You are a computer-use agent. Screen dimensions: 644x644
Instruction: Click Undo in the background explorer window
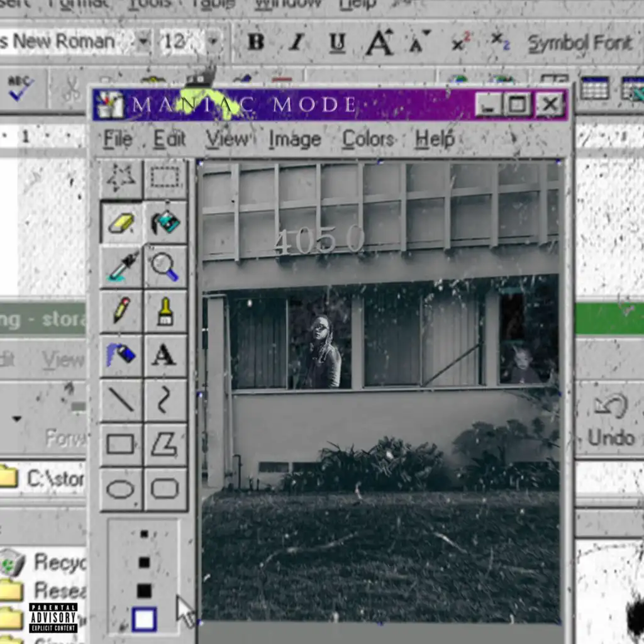(611, 419)
